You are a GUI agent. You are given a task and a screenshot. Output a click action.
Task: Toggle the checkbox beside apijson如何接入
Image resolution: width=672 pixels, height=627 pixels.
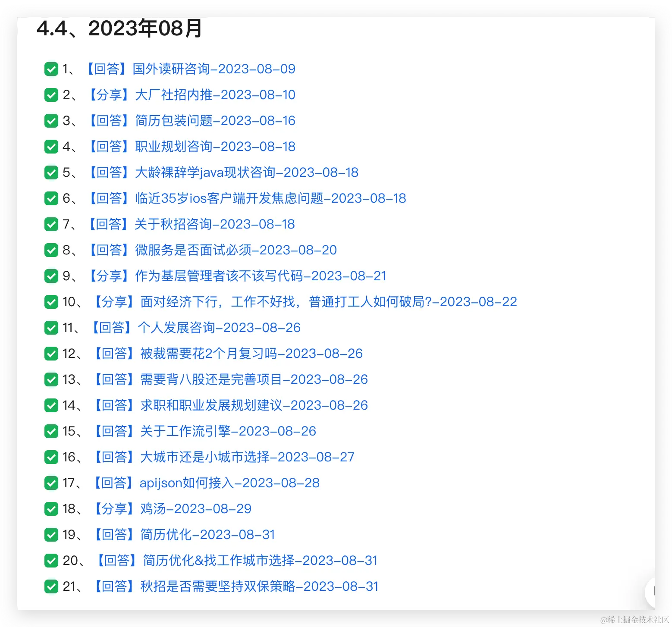pyautogui.click(x=51, y=483)
